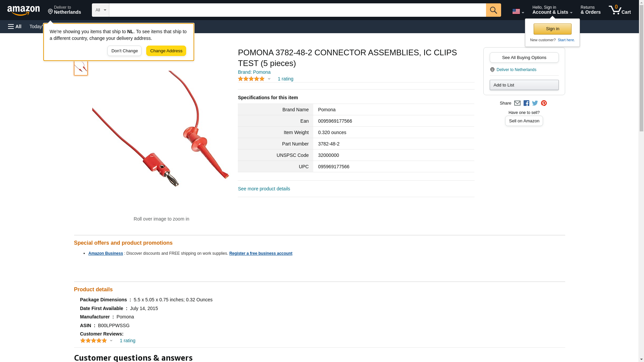This screenshot has width=644, height=362.
Task: Open See more product details link
Action: 264,189
